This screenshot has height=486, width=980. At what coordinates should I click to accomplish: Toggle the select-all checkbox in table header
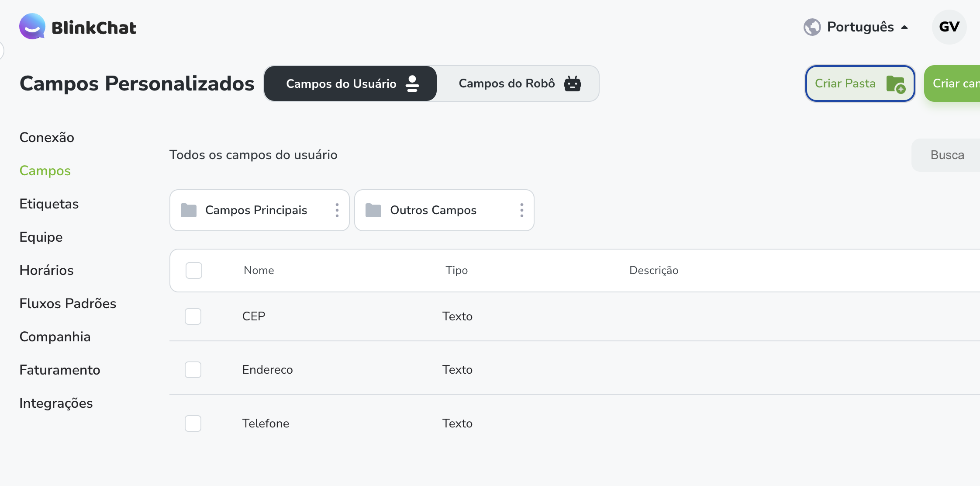pos(194,271)
